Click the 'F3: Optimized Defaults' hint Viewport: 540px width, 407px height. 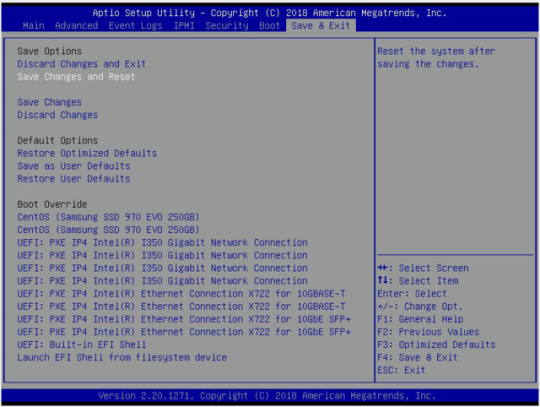[x=436, y=344]
